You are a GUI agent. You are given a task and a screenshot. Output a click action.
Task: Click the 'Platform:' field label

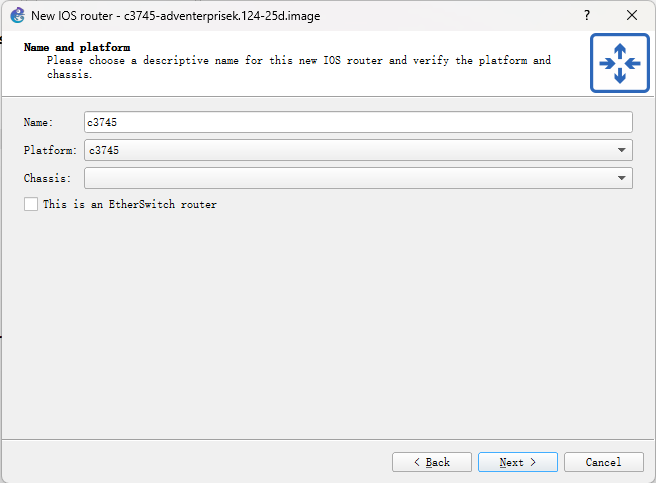tap(50, 151)
